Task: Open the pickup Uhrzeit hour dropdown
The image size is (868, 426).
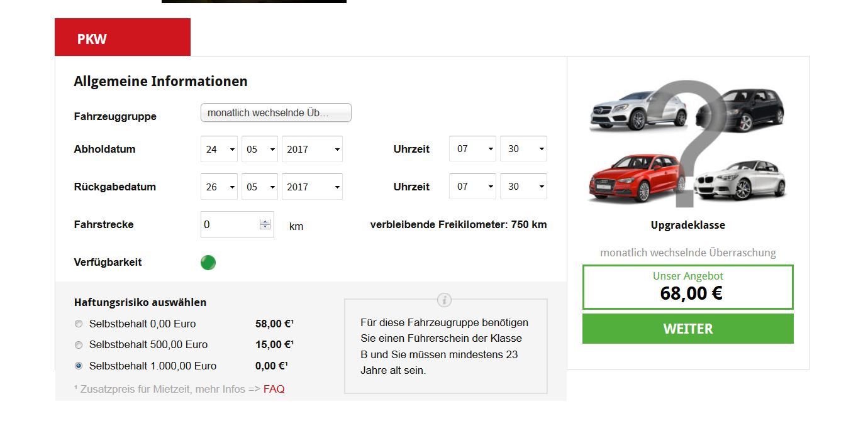Action: [472, 150]
